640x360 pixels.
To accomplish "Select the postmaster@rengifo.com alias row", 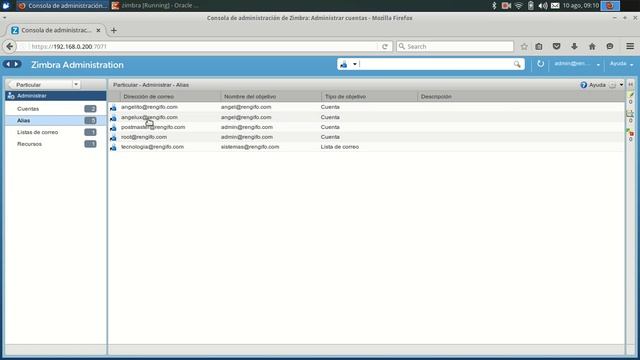I will tap(366, 127).
